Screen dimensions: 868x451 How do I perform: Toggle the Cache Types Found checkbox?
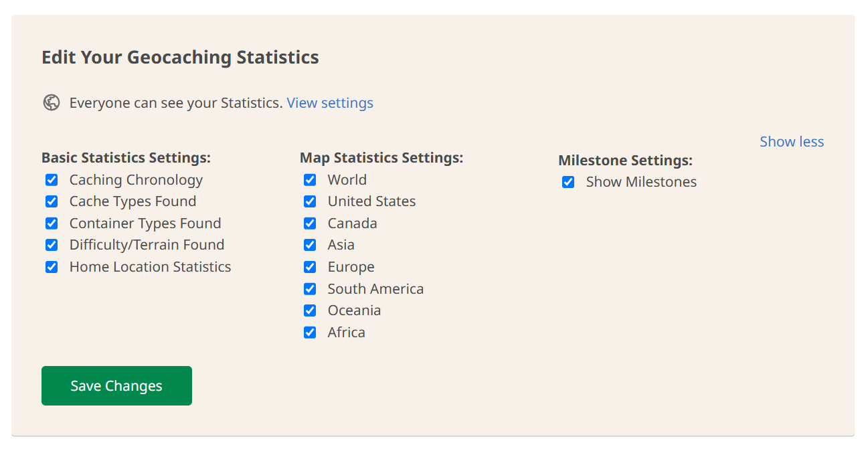click(x=52, y=201)
